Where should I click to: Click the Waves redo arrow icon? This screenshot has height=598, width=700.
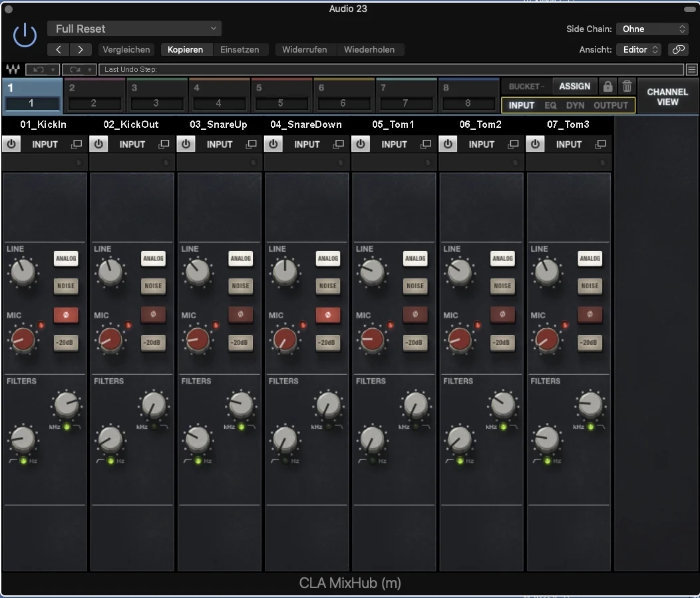pyautogui.click(x=75, y=69)
